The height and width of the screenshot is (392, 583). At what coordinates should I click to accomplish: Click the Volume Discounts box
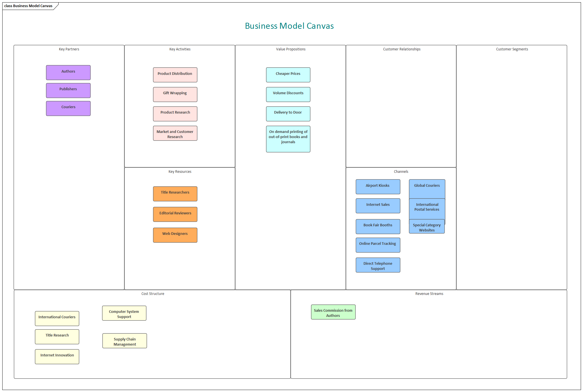click(x=288, y=94)
